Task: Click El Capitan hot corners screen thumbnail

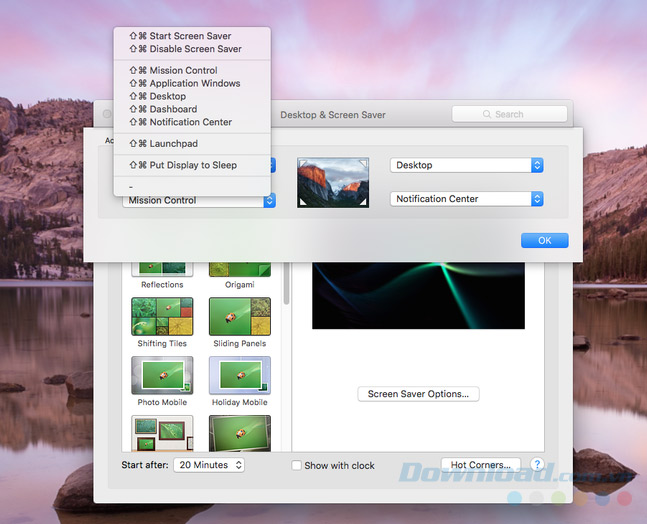Action: pyautogui.click(x=333, y=182)
